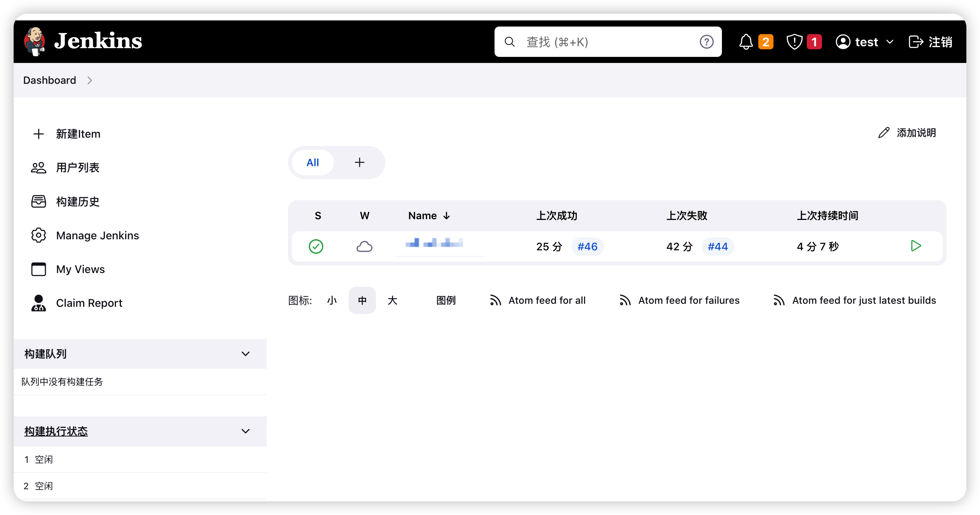This screenshot has width=980, height=515.
Task: Open 构建历史 build history
Action: 78,202
